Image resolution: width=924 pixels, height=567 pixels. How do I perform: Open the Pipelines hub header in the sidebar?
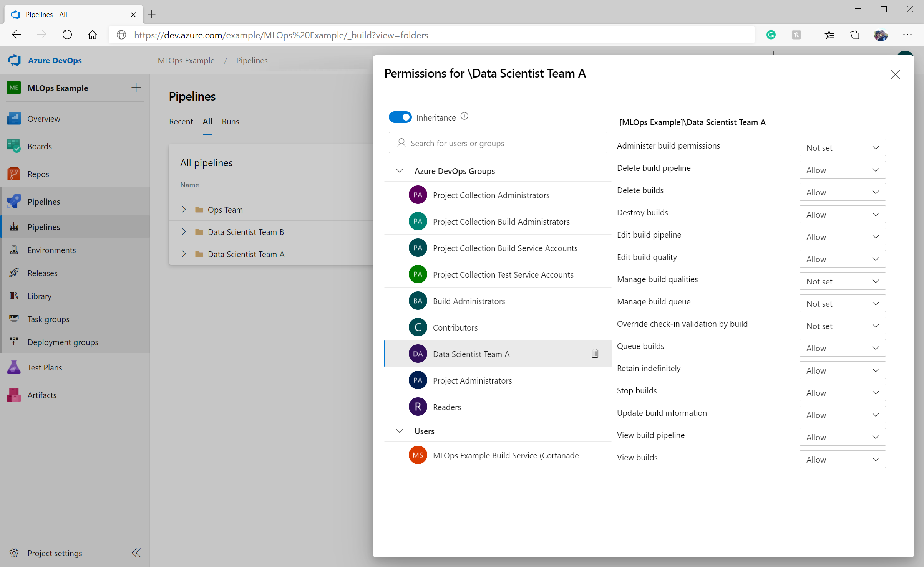point(75,202)
